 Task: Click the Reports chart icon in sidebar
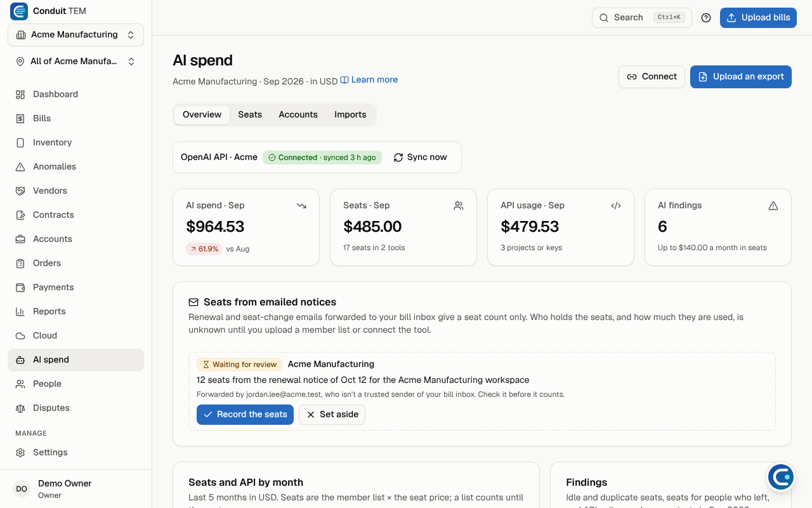(20, 311)
